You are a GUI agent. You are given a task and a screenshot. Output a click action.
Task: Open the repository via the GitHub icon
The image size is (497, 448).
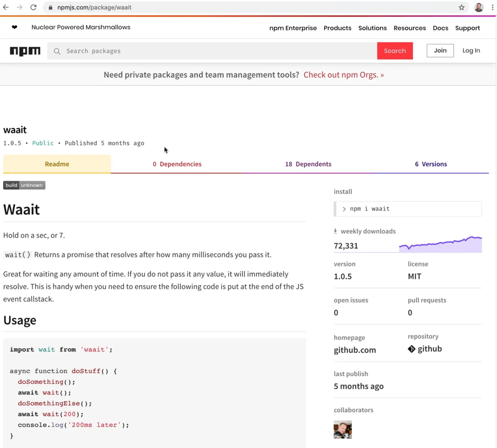412,349
